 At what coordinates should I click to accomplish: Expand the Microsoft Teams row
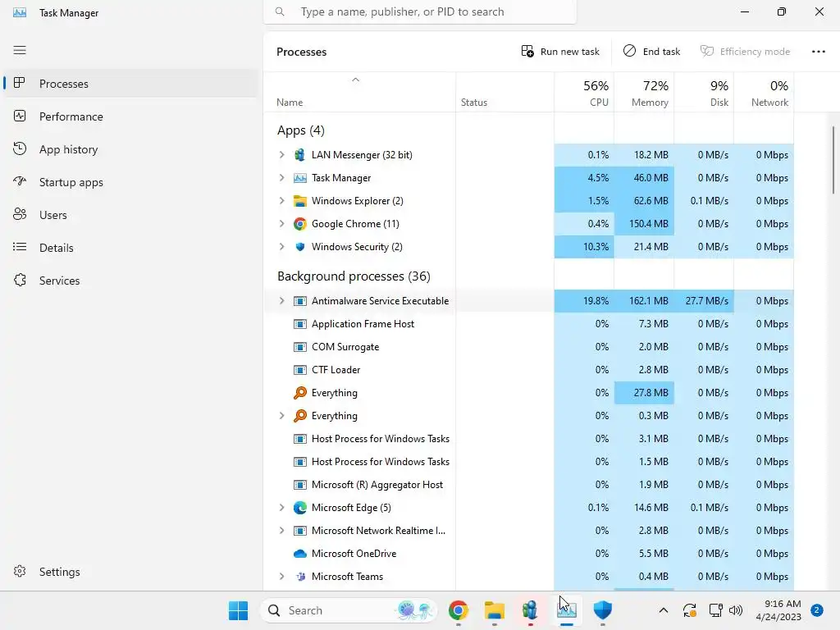282,577
